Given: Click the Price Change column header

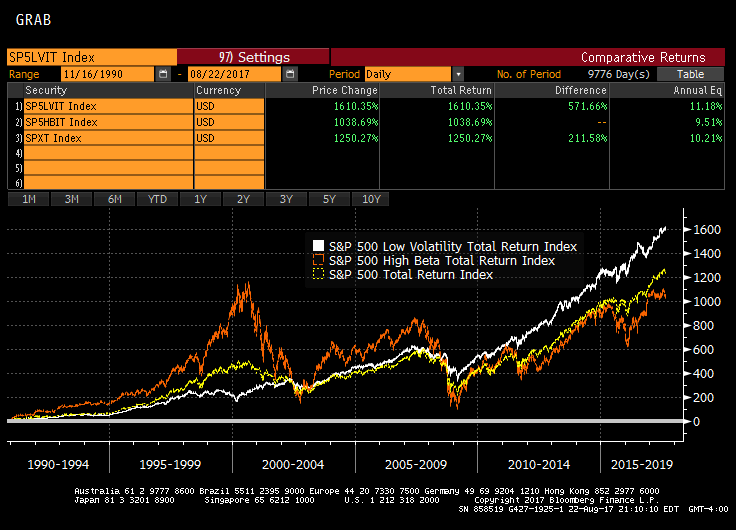Looking at the screenshot, I should (345, 90).
